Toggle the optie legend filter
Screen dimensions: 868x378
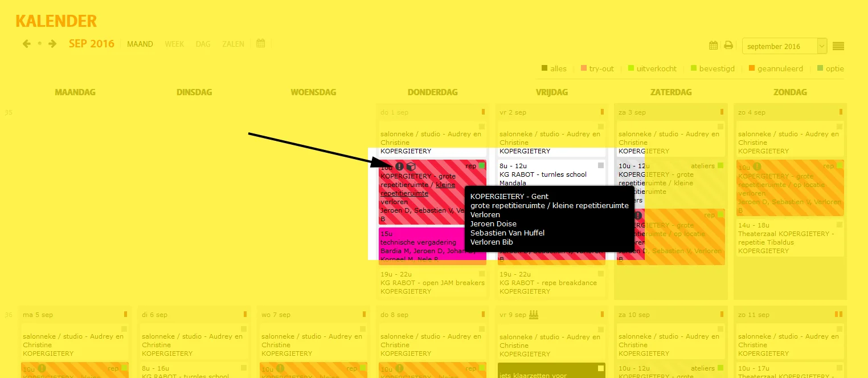830,68
